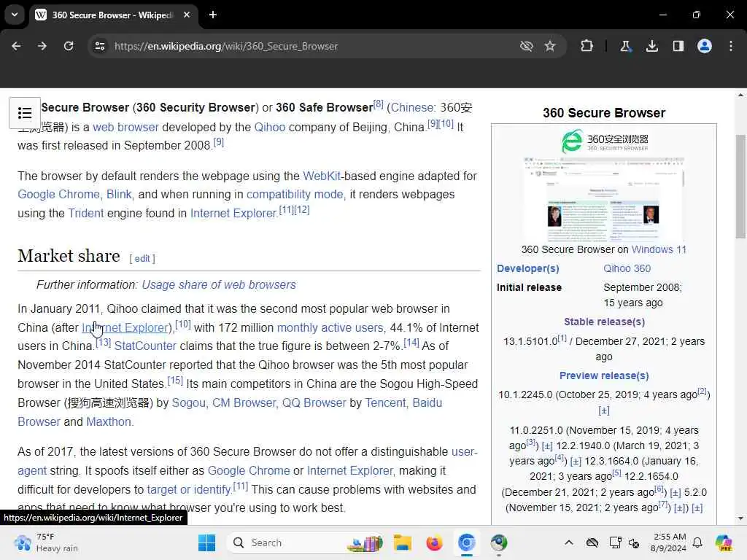Click the page vertical scrollbar thumb
The height and width of the screenshot is (560, 747).
coord(740,186)
